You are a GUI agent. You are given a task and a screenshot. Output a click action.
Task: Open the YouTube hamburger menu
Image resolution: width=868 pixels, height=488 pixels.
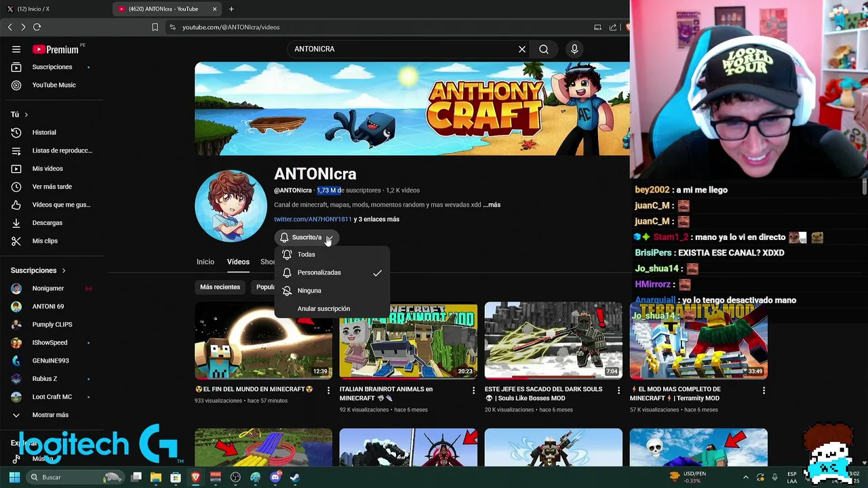coord(16,49)
